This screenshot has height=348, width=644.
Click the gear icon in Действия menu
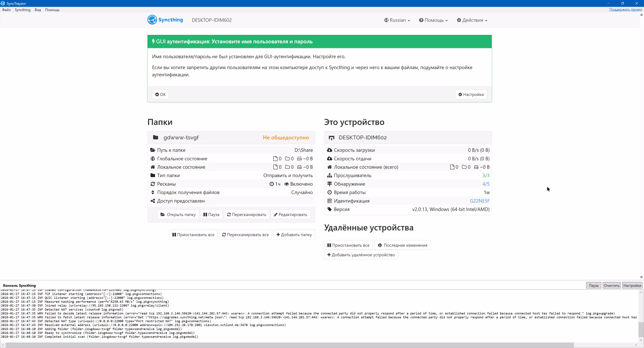[459, 20]
